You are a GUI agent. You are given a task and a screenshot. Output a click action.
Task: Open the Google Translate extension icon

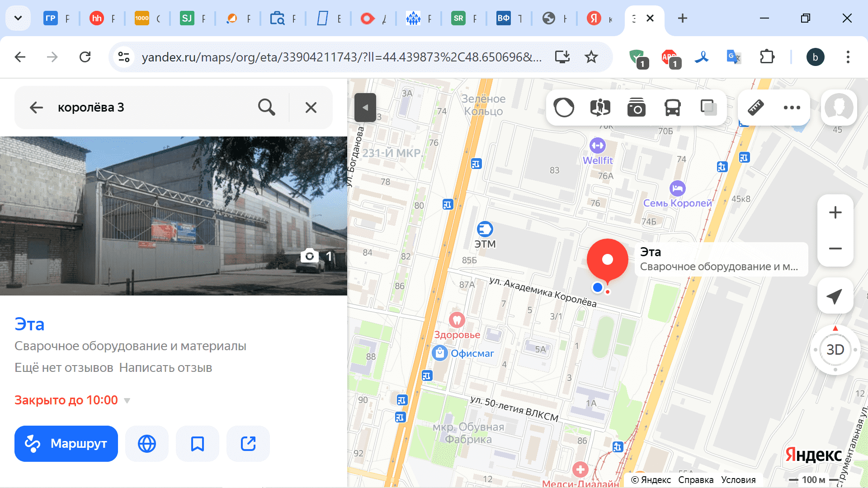click(x=733, y=57)
